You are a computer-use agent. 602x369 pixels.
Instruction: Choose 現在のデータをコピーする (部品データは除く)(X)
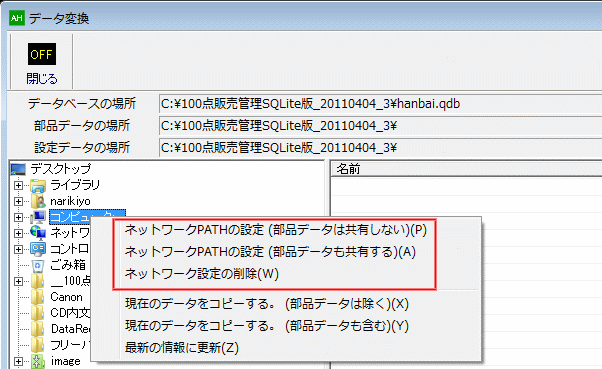tap(267, 304)
